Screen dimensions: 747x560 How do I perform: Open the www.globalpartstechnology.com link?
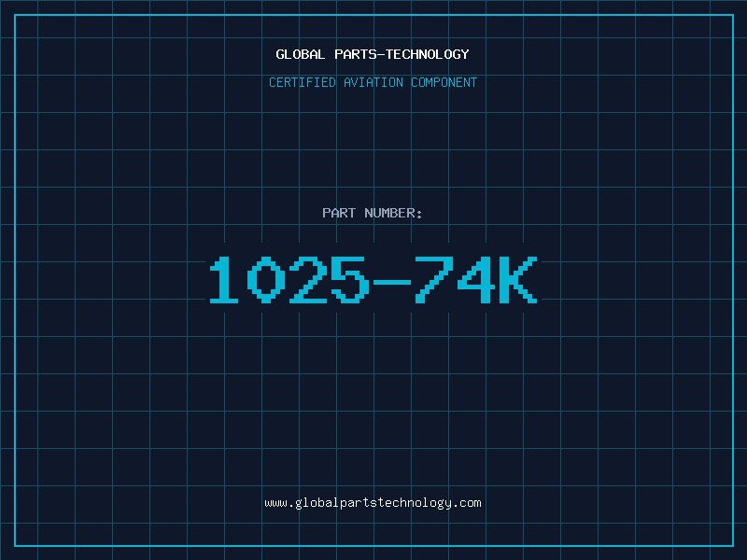(373, 503)
